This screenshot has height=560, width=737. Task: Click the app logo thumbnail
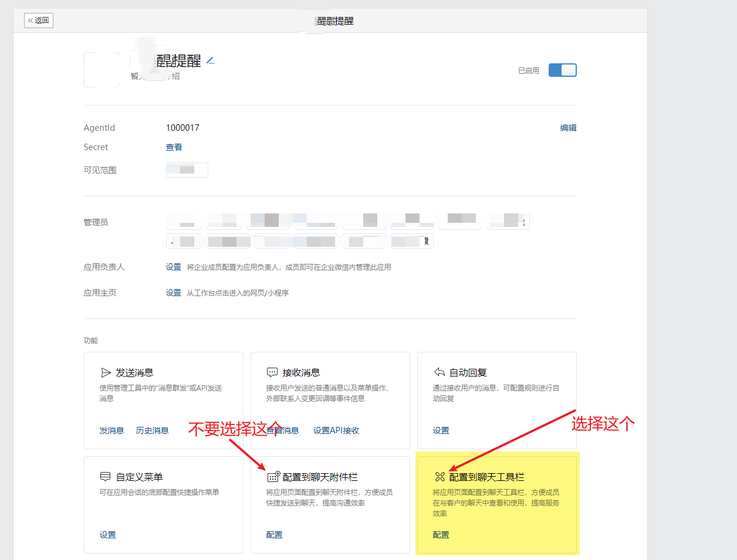tap(102, 70)
